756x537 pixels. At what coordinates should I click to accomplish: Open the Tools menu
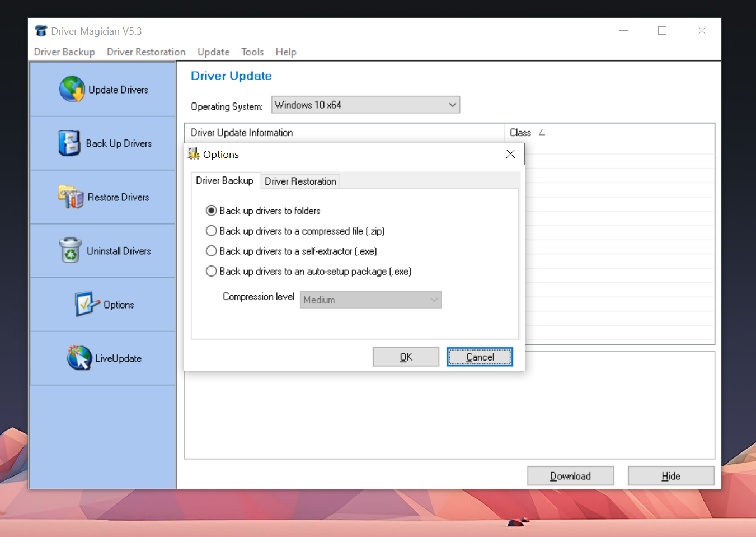[252, 52]
